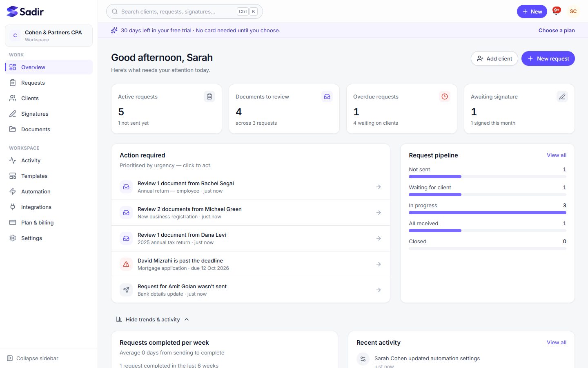
Task: Click the Ctrl K shortcut hint in search
Action: 247,11
